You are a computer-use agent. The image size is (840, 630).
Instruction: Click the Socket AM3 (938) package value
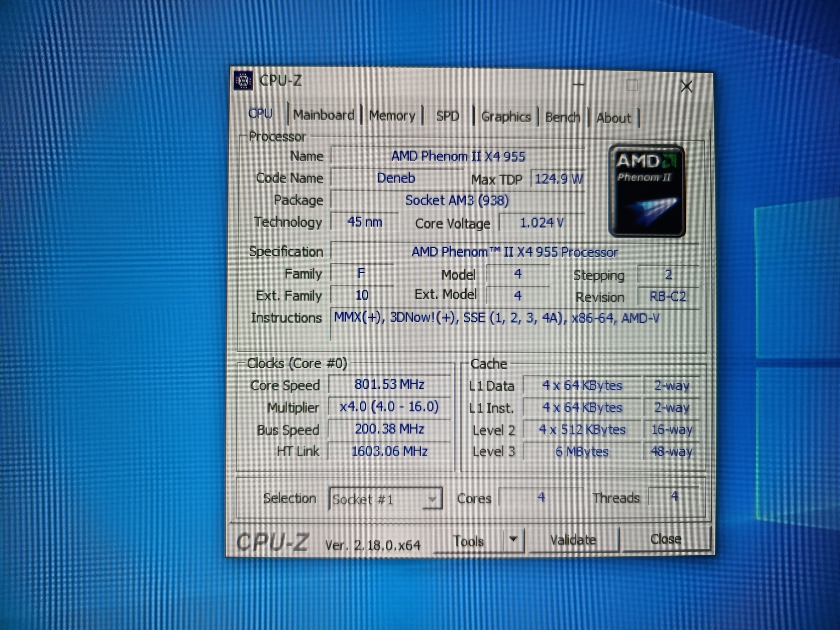458,200
